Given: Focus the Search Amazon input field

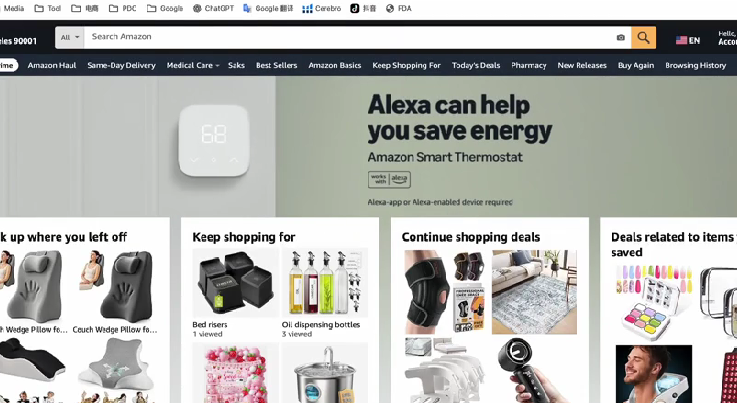Looking at the screenshot, I should coord(348,38).
